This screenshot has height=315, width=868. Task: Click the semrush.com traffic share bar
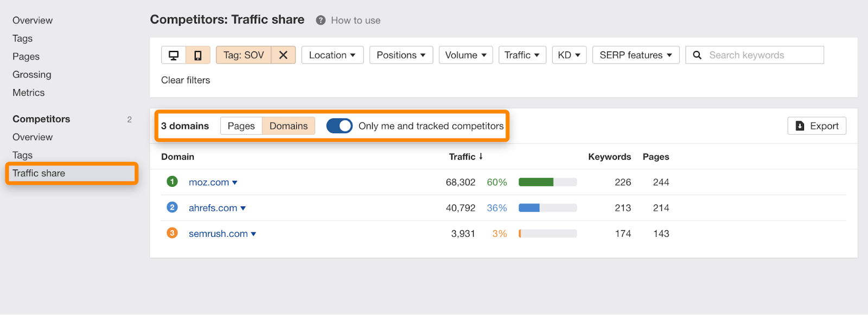click(547, 234)
